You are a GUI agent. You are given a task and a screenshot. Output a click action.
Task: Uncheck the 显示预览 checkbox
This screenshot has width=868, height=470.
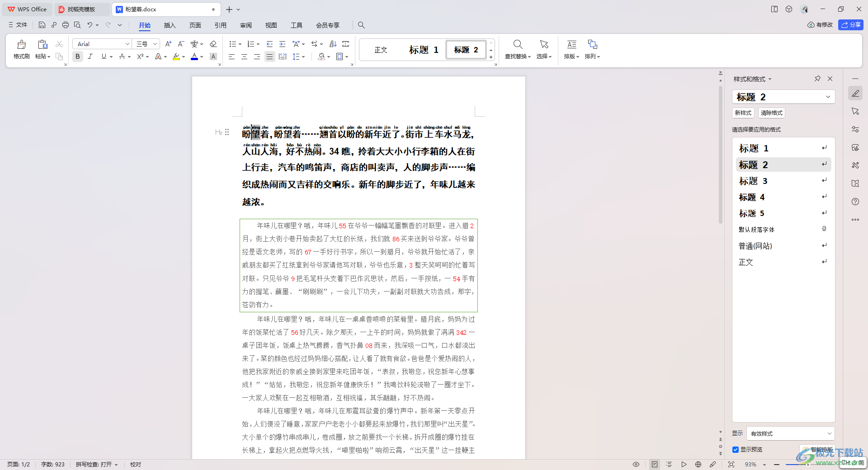point(736,450)
